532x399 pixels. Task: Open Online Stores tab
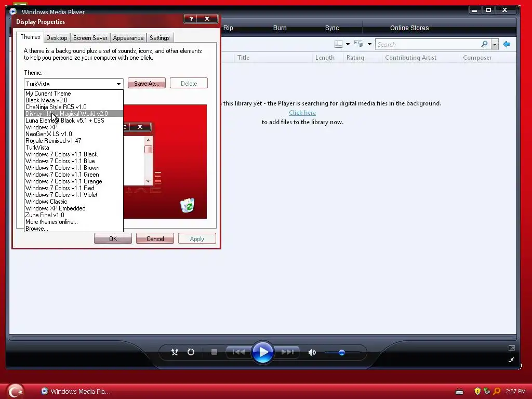click(x=409, y=28)
